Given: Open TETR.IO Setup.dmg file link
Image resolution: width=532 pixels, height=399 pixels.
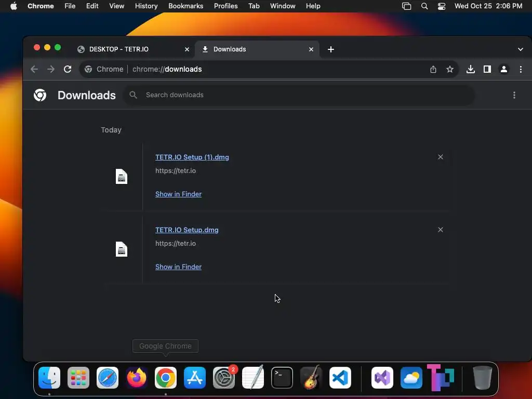Looking at the screenshot, I should click(x=187, y=230).
